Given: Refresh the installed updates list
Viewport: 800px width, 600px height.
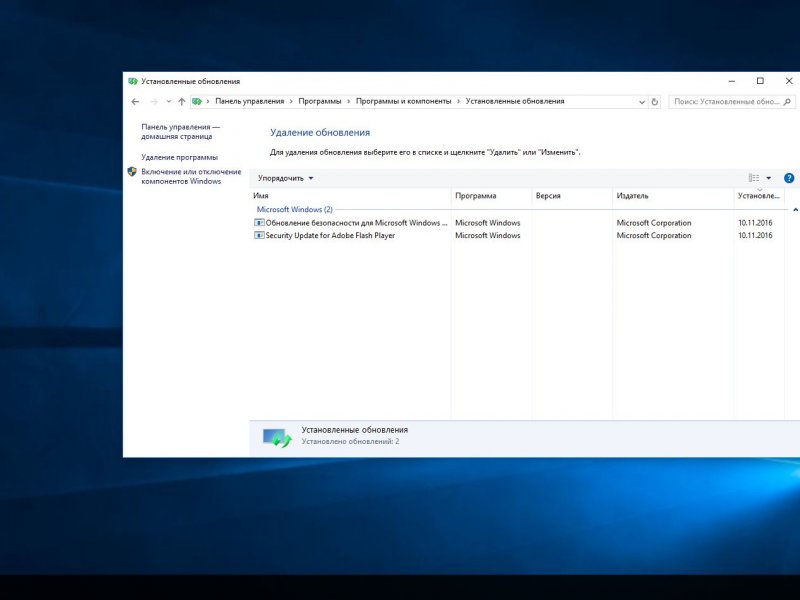Looking at the screenshot, I should click(655, 102).
